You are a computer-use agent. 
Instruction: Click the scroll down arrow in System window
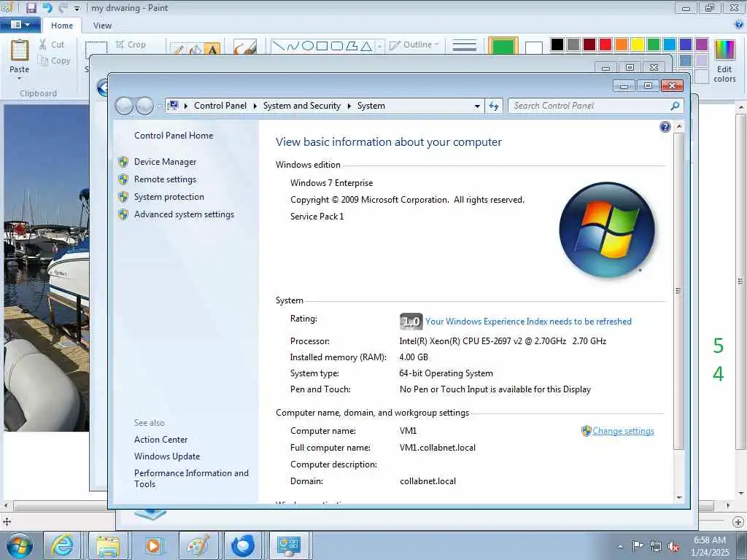point(679,497)
